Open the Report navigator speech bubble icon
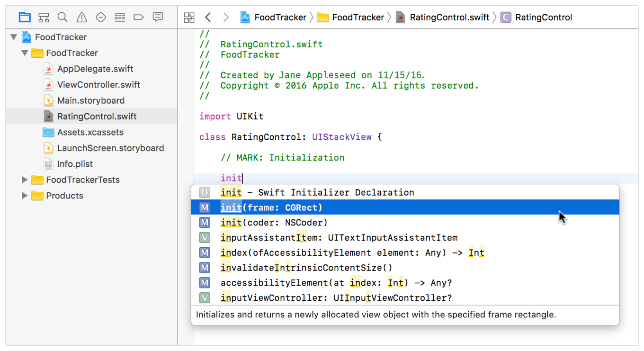This screenshot has height=351, width=644. (158, 18)
